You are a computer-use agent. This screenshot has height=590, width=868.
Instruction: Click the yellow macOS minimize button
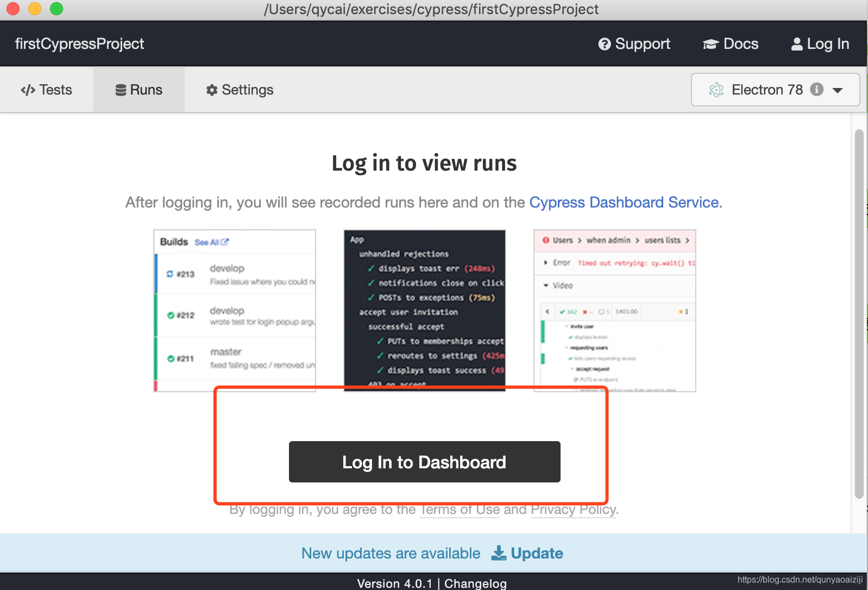(35, 9)
